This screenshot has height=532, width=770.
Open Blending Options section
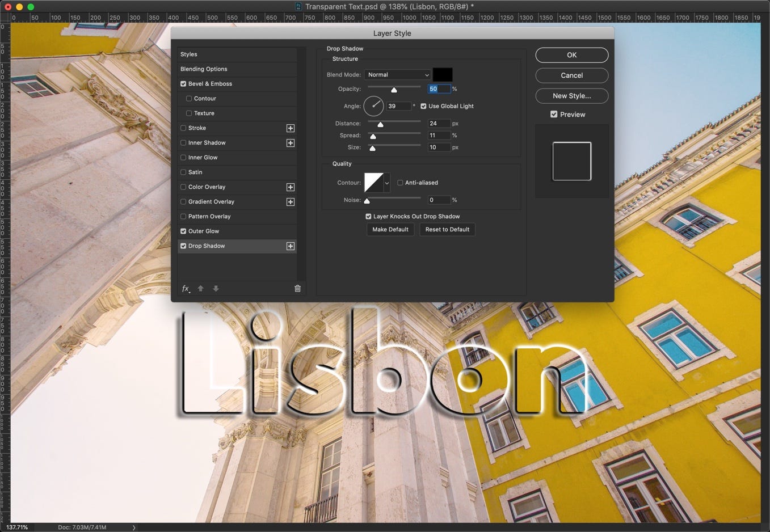[237, 69]
